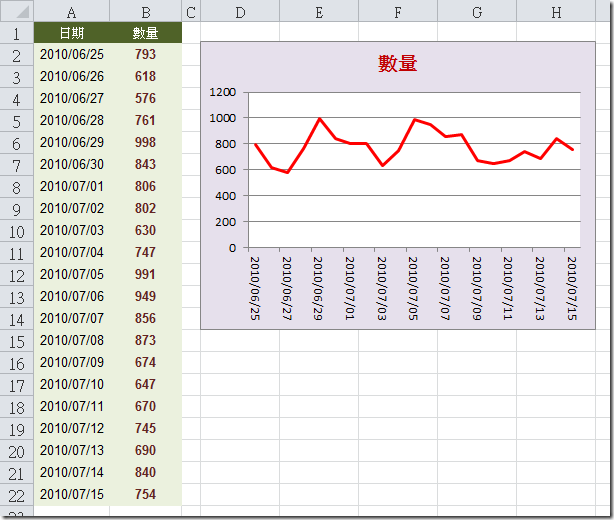Viewport: 614px width, 520px height.
Task: Select column E header
Action: pos(319,11)
